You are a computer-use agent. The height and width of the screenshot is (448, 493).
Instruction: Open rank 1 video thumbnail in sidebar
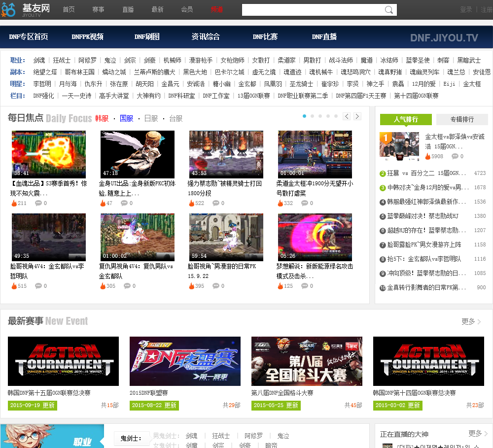click(399, 146)
